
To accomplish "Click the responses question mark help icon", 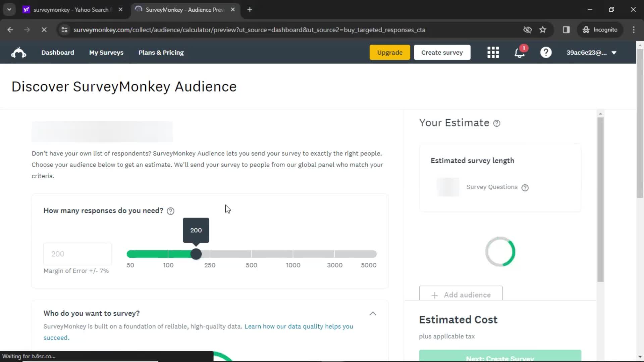I will (171, 211).
